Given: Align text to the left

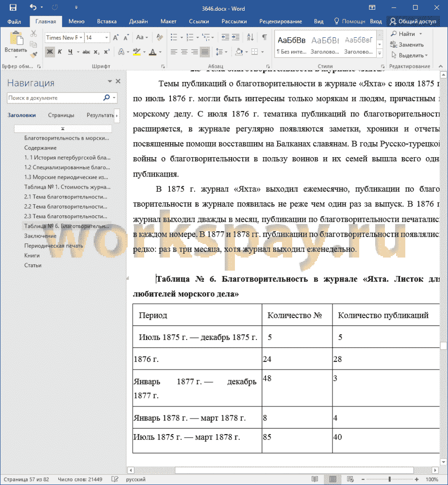Looking at the screenshot, I should 174,52.
